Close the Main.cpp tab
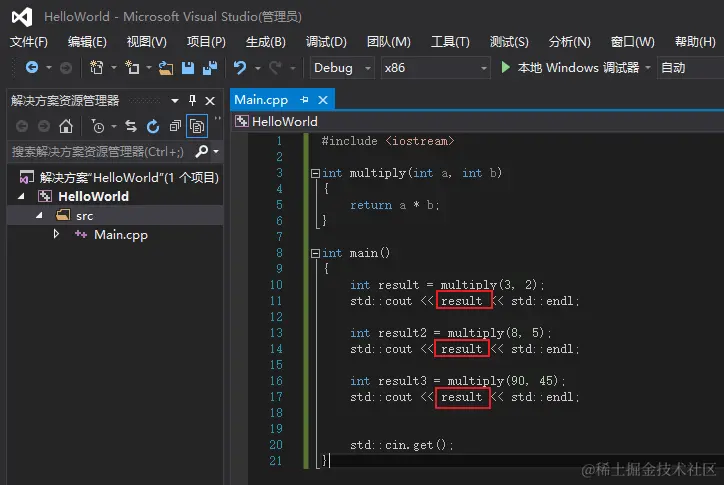724x485 pixels. pos(323,100)
